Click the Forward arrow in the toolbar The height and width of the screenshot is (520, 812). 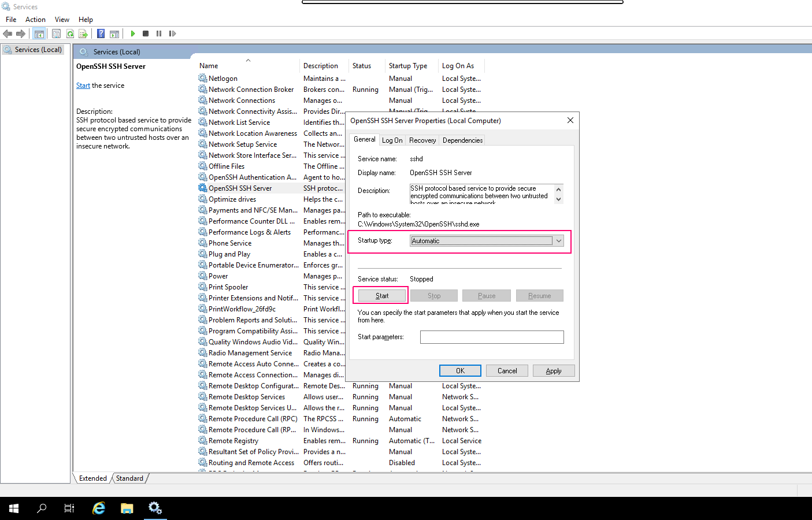21,34
